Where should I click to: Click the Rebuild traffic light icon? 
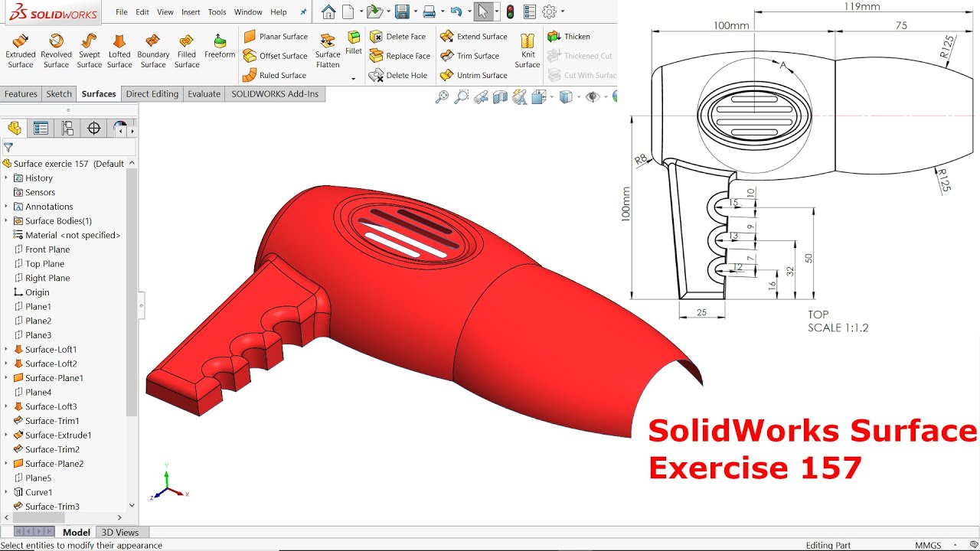pos(511,11)
